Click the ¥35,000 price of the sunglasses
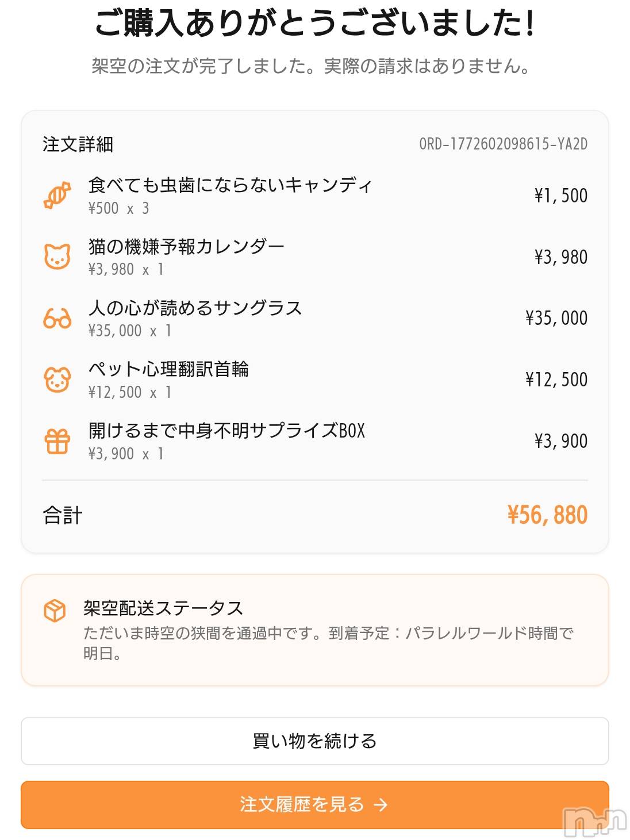 pos(556,318)
